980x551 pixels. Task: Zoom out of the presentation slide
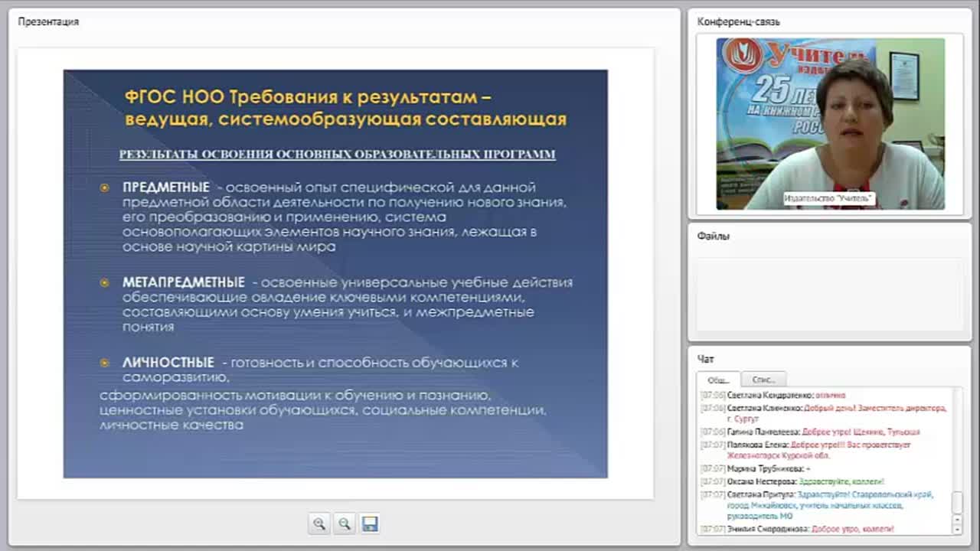[345, 523]
